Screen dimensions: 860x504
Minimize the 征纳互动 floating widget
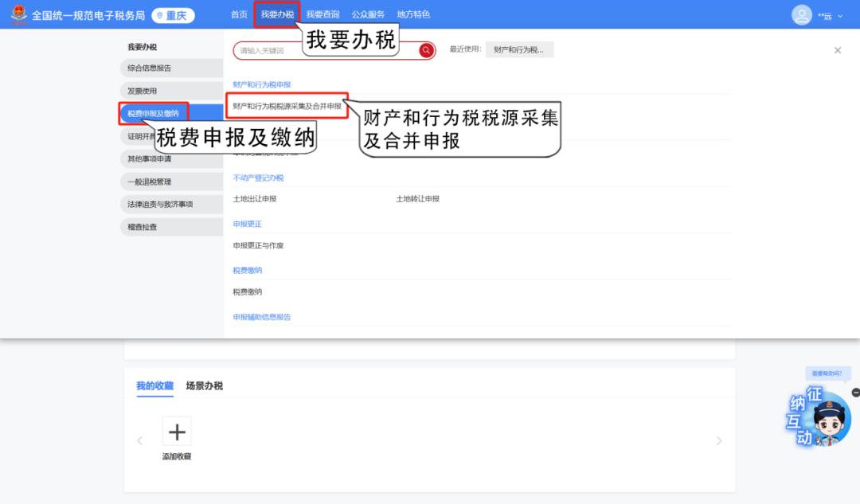point(855,393)
